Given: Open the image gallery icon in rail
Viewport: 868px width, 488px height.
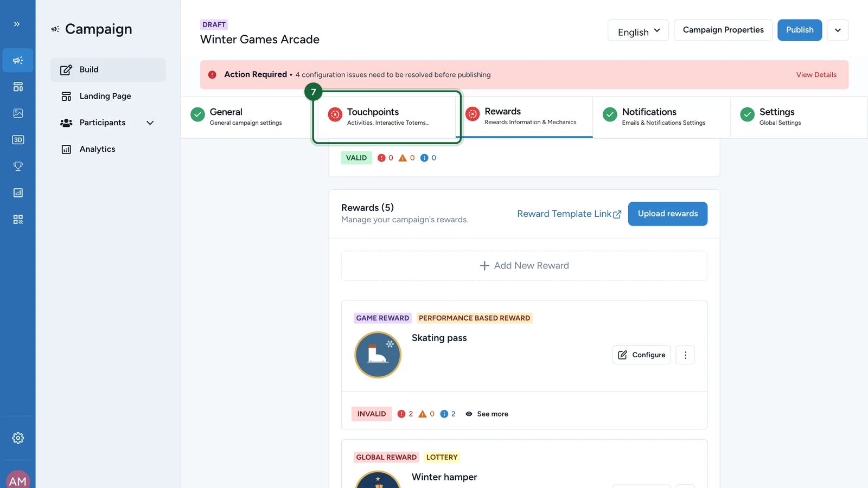Looking at the screenshot, I should [x=18, y=113].
